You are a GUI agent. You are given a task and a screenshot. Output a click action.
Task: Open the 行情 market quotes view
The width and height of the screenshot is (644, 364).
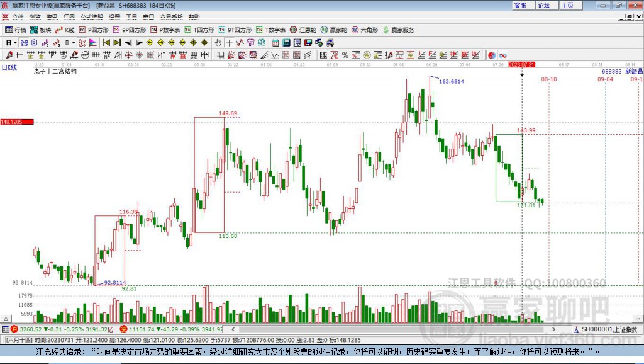[x=15, y=30]
